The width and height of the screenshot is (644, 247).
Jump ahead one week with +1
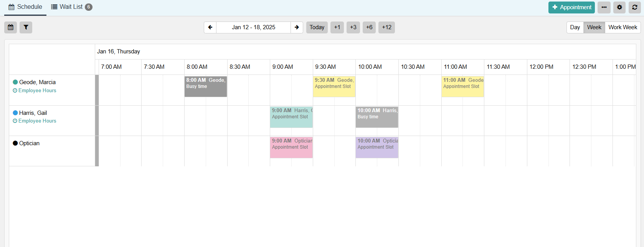click(x=337, y=27)
